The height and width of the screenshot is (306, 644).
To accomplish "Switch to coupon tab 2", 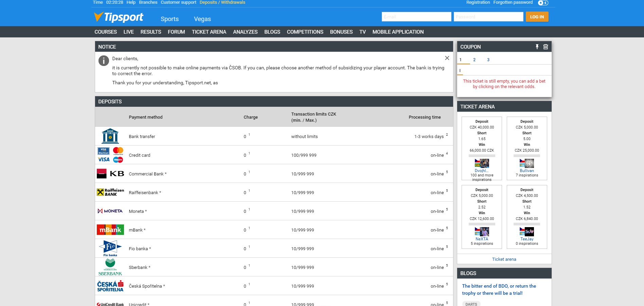I will 474,60.
